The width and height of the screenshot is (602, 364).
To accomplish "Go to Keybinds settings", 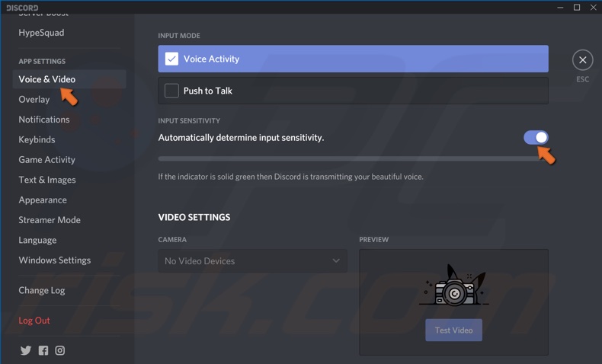I will (37, 139).
